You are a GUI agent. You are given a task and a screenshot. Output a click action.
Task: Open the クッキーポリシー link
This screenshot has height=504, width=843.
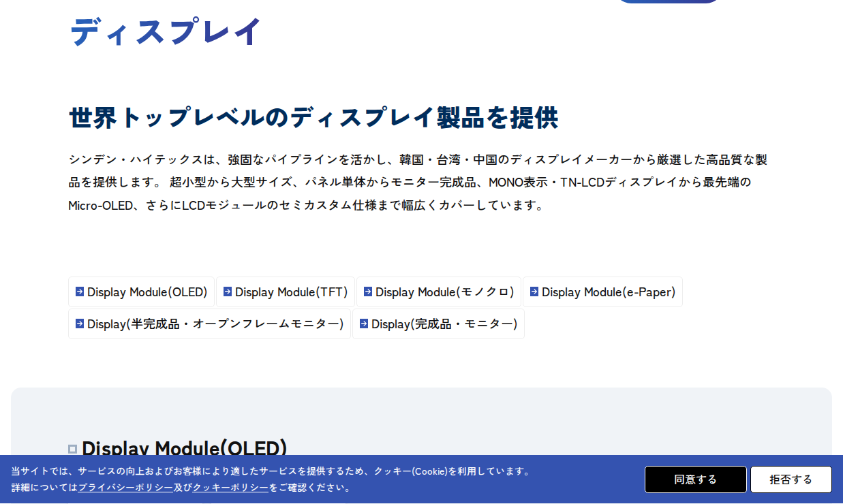click(230, 488)
